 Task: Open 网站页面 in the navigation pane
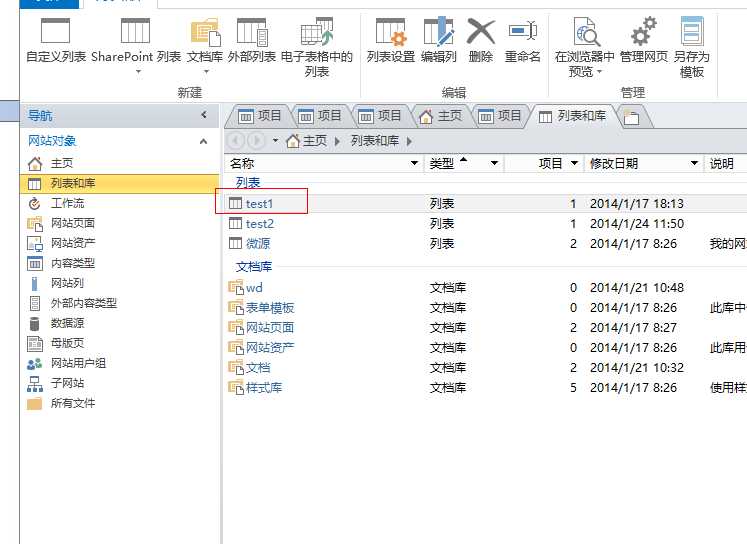[x=119, y=223]
